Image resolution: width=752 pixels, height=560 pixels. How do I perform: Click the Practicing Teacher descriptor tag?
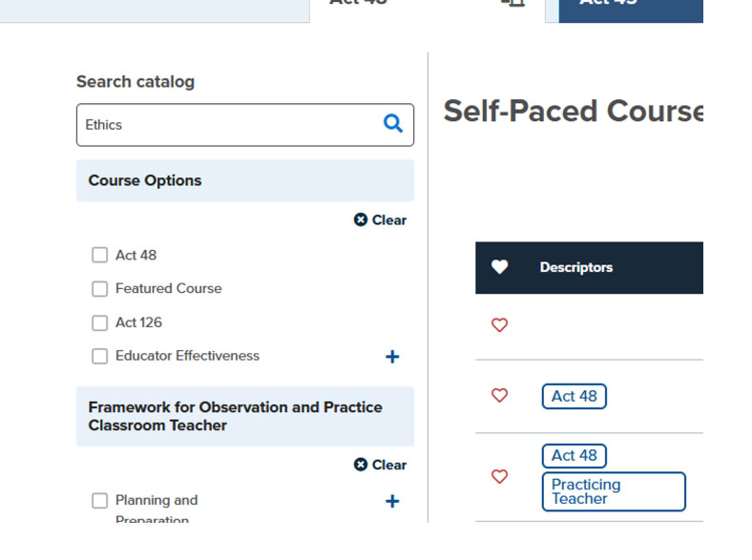(x=613, y=491)
